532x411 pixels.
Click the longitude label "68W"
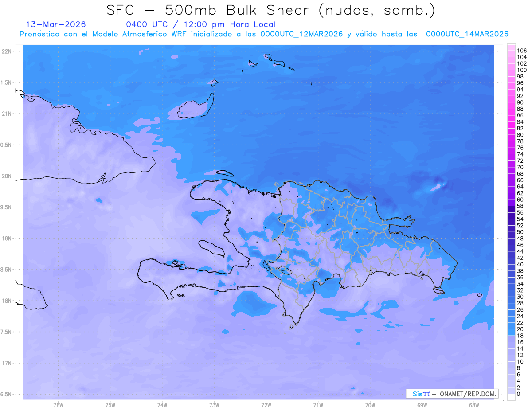[474, 405]
